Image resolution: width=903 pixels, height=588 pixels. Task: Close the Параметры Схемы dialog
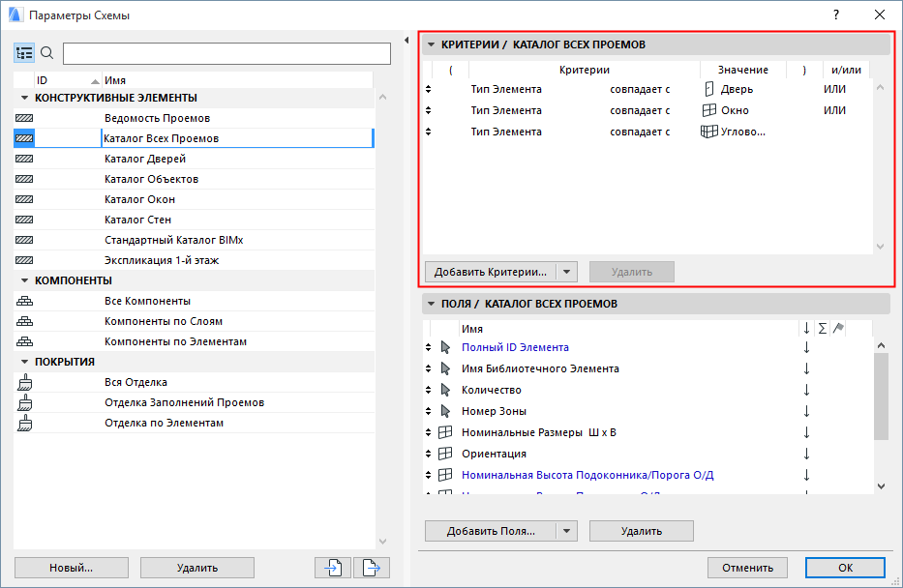coord(880,15)
